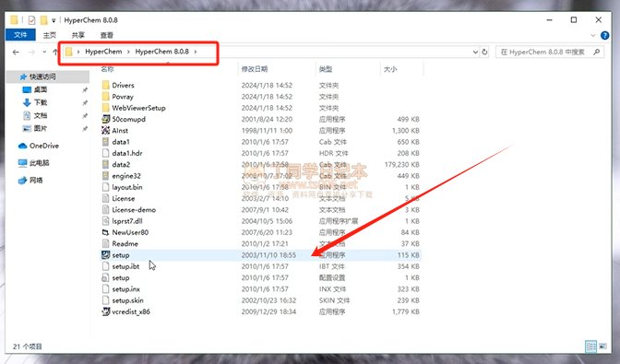Expand chevron after HyperChem breadcrumb
Viewport: 620px width, 364px height.
[x=128, y=52]
